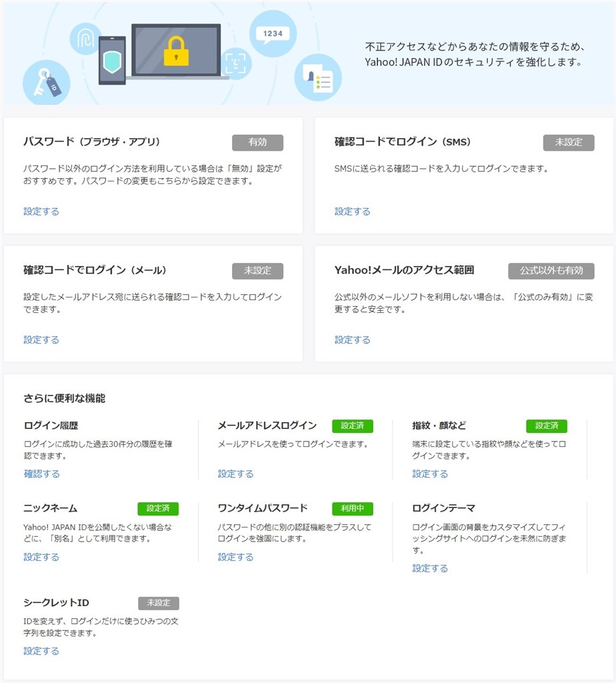Click 設定する under 確認コードでログイン（SMS）
Screen dimensions: 616x683
(351, 211)
